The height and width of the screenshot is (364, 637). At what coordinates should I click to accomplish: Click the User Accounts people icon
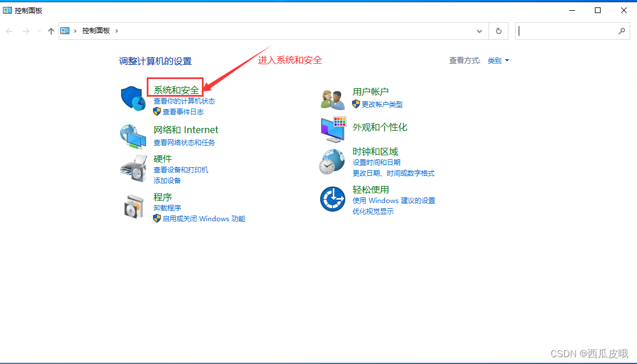pyautogui.click(x=332, y=100)
